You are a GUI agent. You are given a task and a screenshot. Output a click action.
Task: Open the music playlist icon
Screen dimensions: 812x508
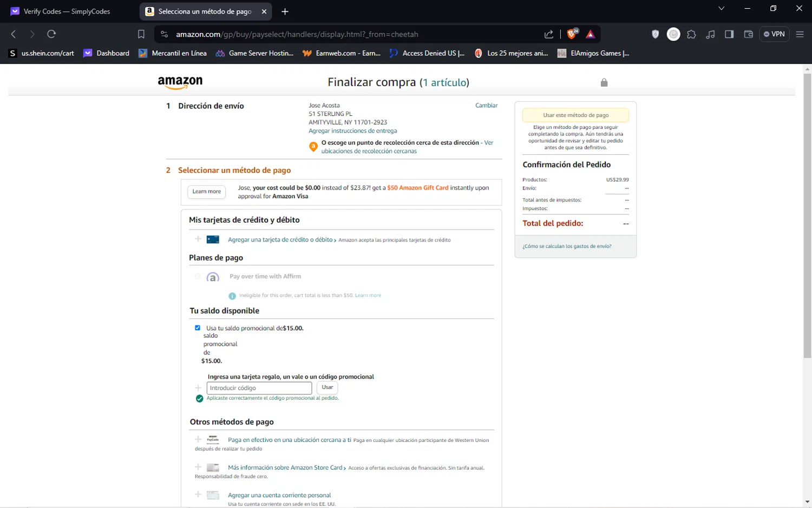coord(710,34)
